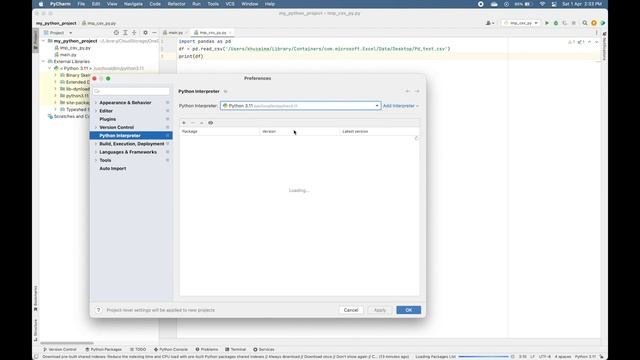
Task: Click the Python 3.11 interpreter status widget
Action: tap(585, 357)
